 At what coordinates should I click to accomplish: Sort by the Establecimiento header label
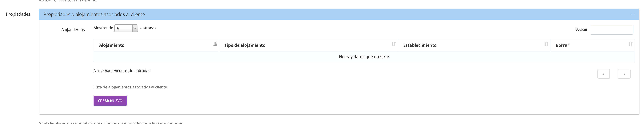pos(420,45)
